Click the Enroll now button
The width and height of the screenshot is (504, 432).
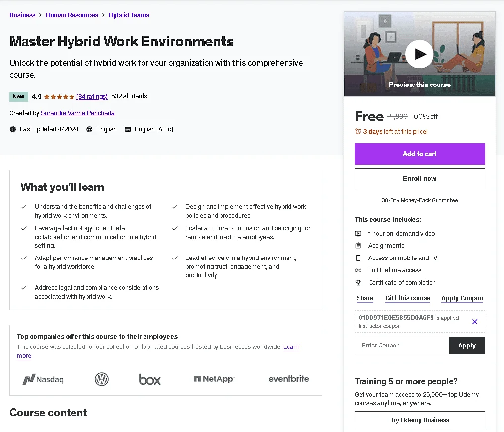click(x=420, y=178)
